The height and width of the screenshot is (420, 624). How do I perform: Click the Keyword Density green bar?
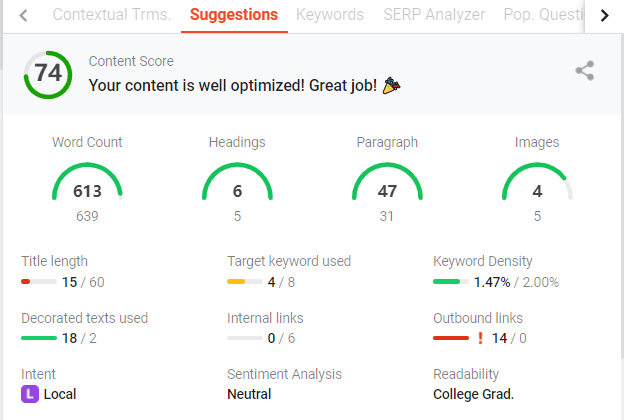[x=451, y=281]
